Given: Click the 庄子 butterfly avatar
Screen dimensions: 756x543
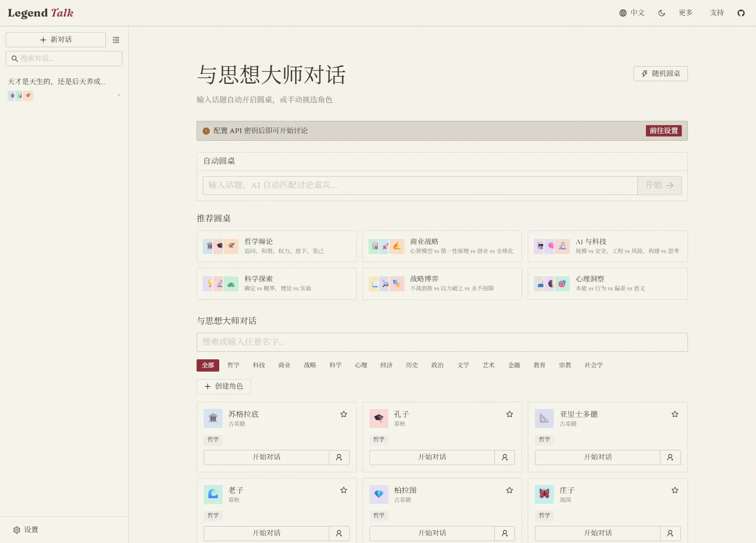Looking at the screenshot, I should (x=544, y=494).
